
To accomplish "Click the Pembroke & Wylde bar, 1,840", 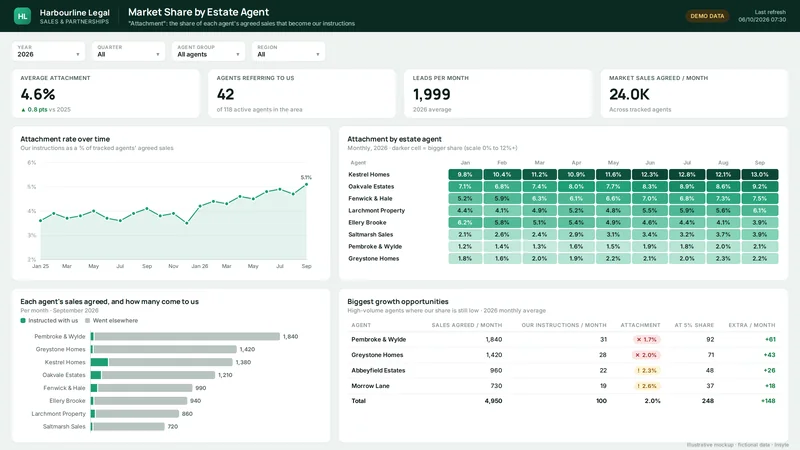I will 185,337.
